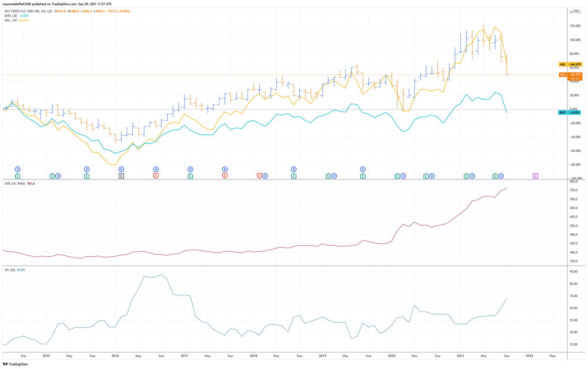Click the leftmost D dividend marker
This screenshot has width=588, height=369.
click(18, 169)
